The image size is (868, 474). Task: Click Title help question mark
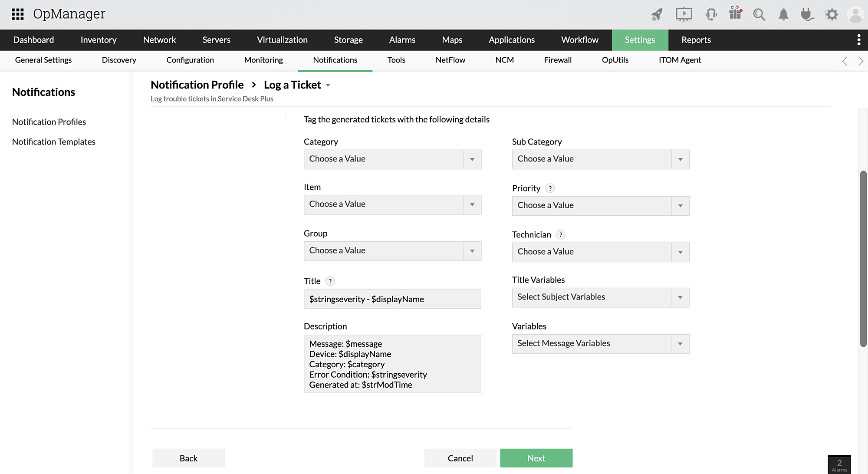click(x=330, y=281)
